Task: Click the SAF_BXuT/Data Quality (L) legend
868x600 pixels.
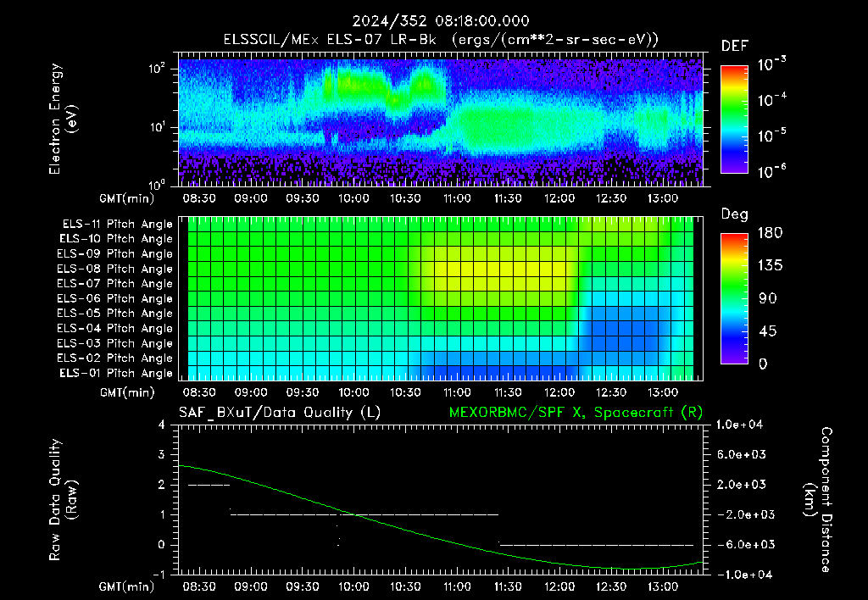Action: [x=280, y=413]
